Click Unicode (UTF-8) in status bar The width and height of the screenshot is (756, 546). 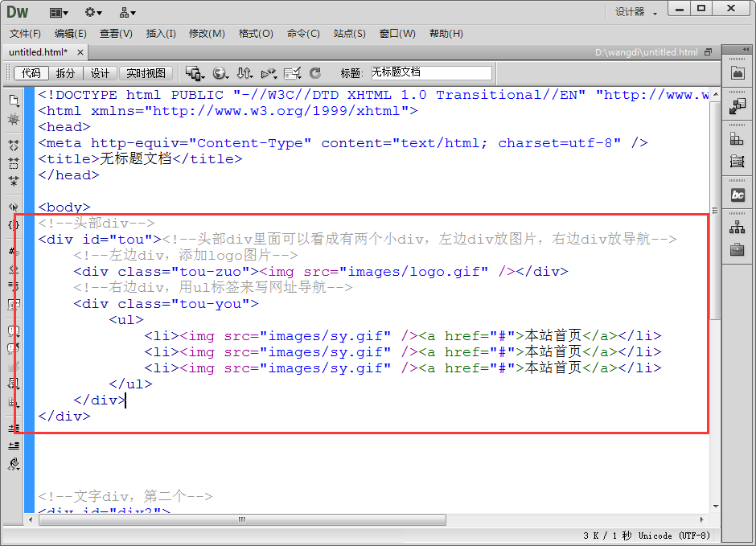[x=674, y=536]
